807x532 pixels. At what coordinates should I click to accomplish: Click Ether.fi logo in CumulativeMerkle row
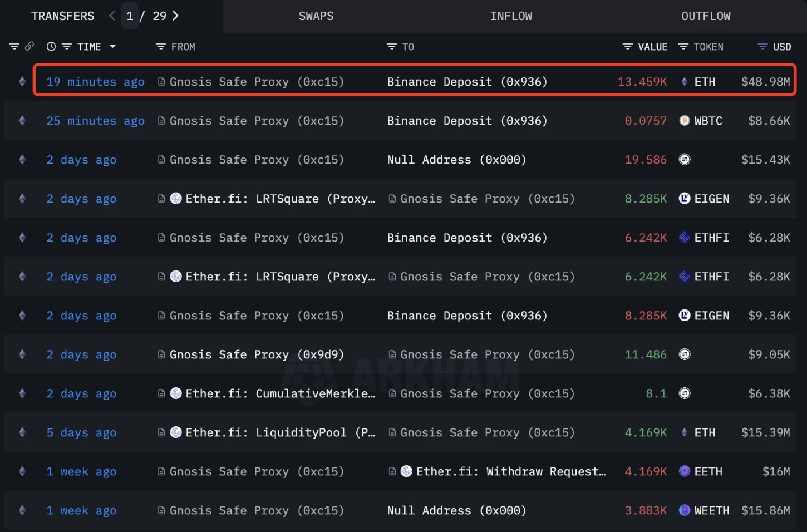[x=176, y=393]
